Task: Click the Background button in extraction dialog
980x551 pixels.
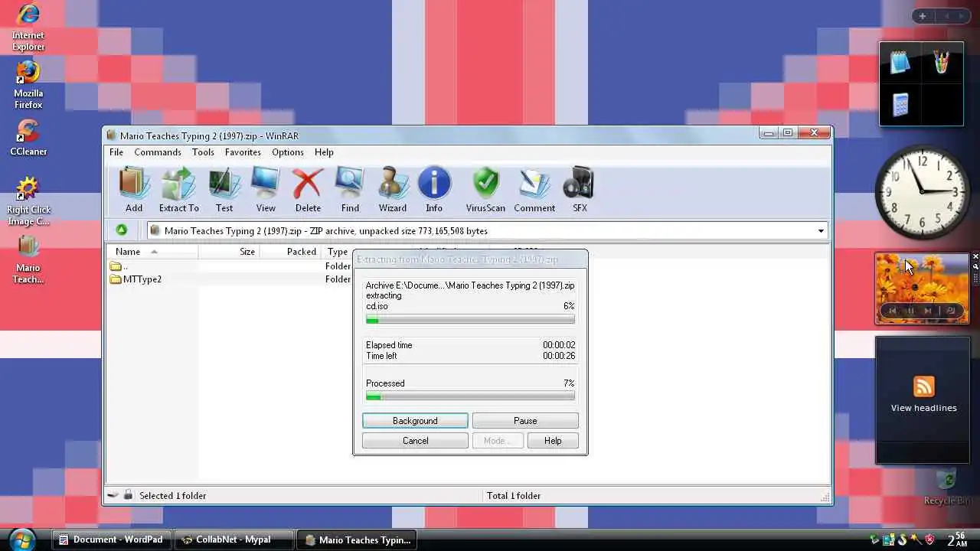Action: [415, 421]
